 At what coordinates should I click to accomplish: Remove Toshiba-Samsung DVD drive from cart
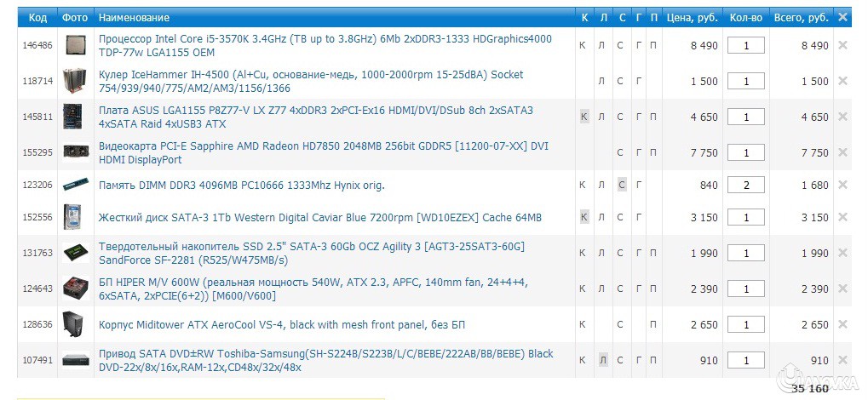pyautogui.click(x=842, y=360)
